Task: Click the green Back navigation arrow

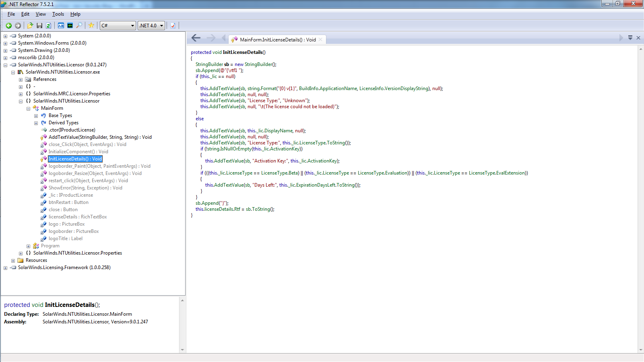Action: 8,25
